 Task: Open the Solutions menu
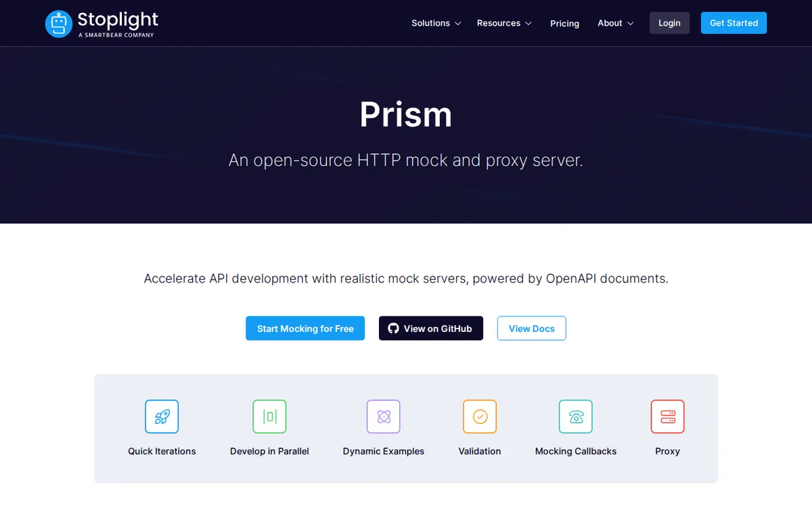coord(436,23)
